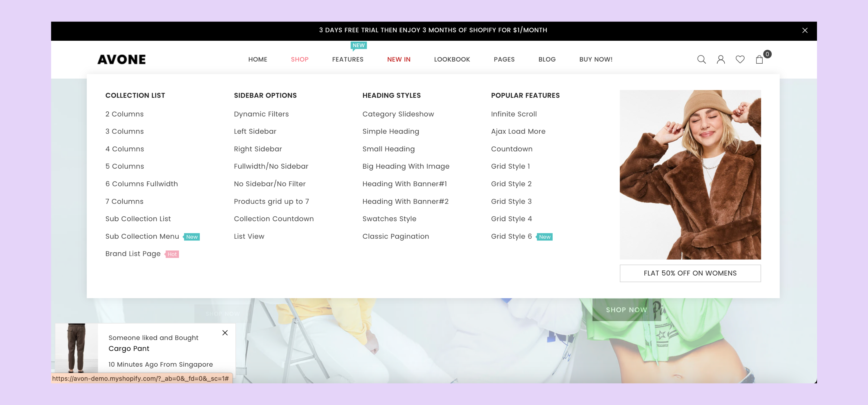The width and height of the screenshot is (868, 405).
Task: Open the FEATURES menu item
Action: pos(347,60)
